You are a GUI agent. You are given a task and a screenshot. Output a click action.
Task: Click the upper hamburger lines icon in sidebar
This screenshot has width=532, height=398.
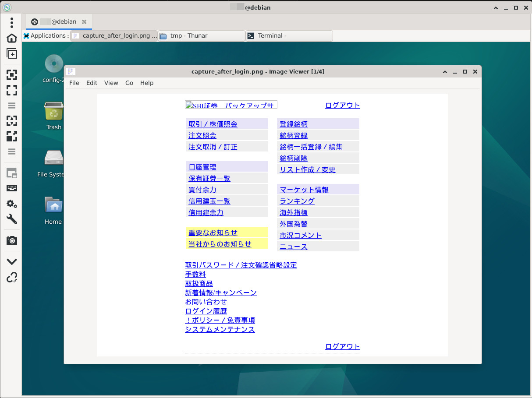click(12, 106)
